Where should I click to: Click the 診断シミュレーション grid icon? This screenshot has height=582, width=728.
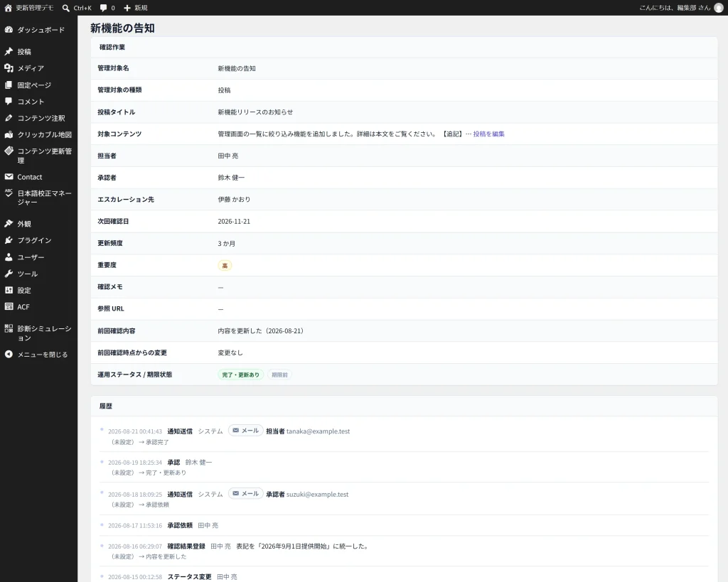tap(9, 328)
